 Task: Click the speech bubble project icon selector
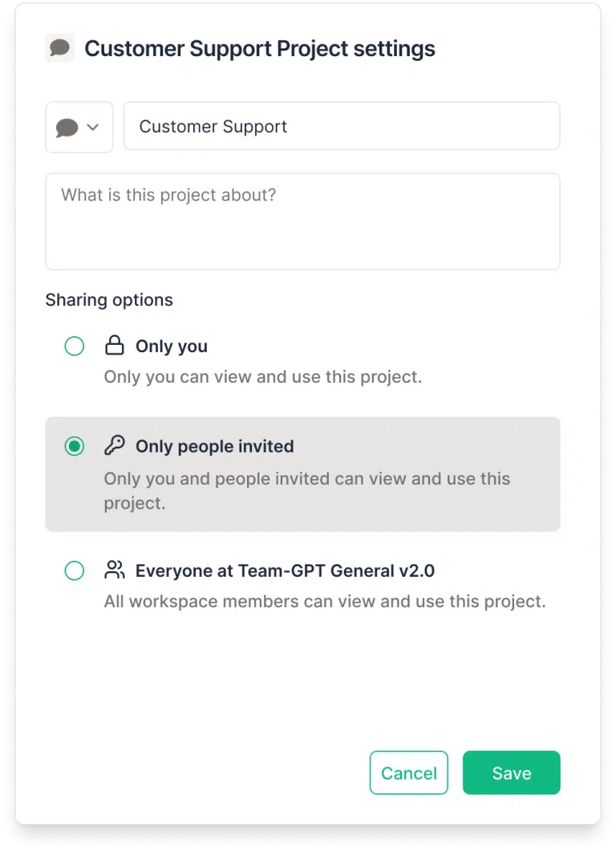tap(79, 127)
